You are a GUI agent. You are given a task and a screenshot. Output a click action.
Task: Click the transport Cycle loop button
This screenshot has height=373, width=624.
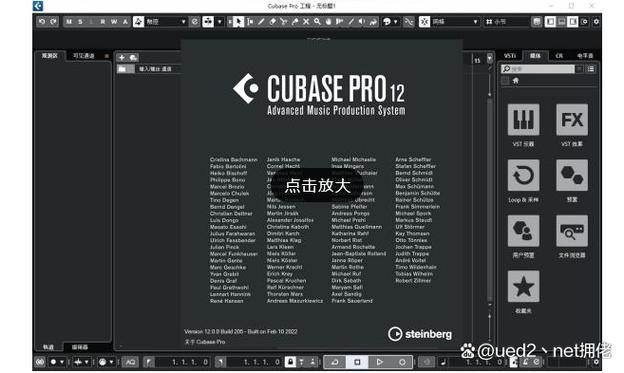tap(335, 362)
